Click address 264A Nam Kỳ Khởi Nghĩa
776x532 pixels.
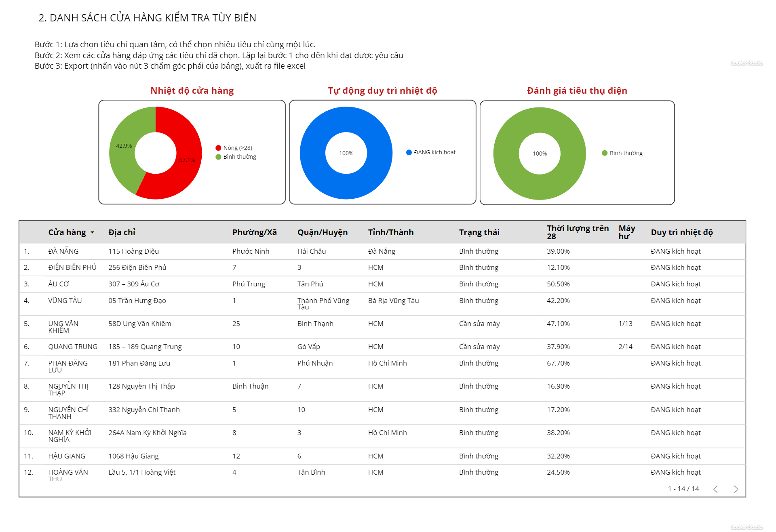tap(147, 433)
